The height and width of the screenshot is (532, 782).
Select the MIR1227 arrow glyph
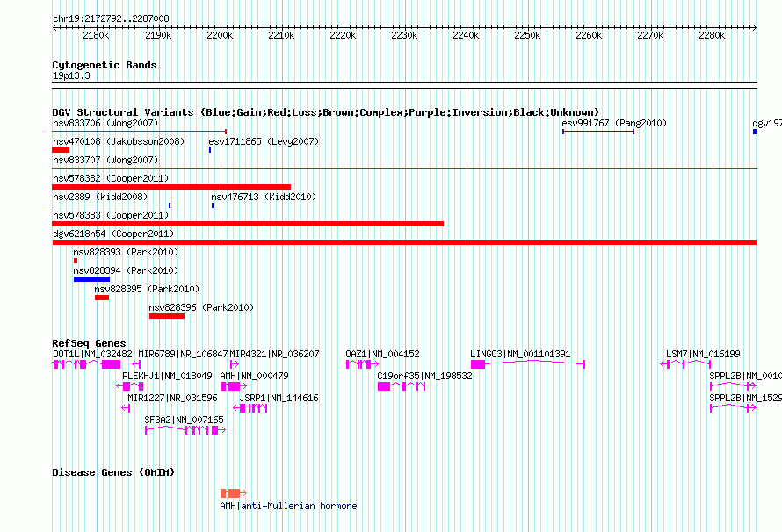[126, 408]
